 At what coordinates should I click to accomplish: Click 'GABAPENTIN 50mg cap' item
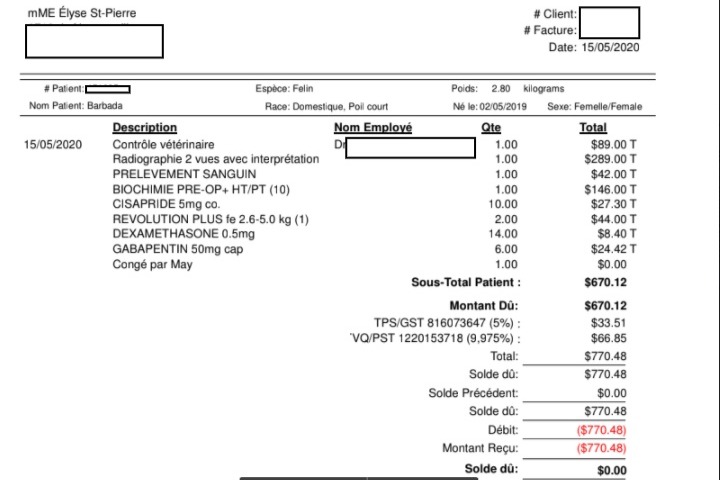[178, 249]
